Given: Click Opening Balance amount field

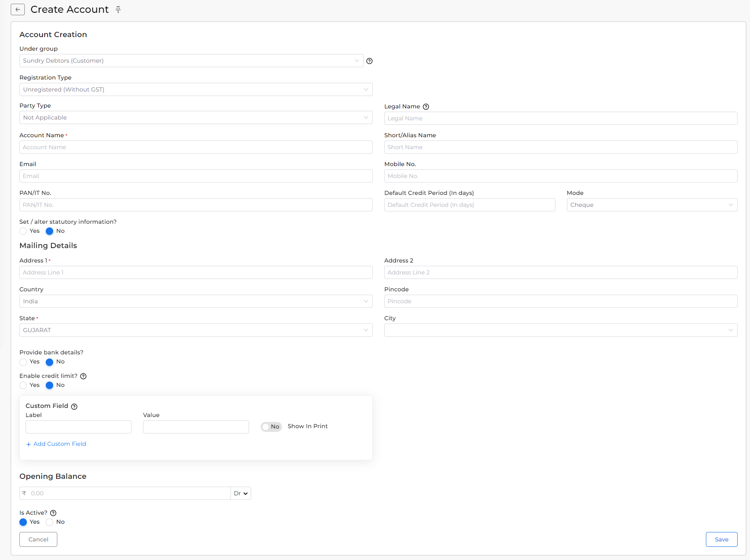Looking at the screenshot, I should [x=125, y=493].
